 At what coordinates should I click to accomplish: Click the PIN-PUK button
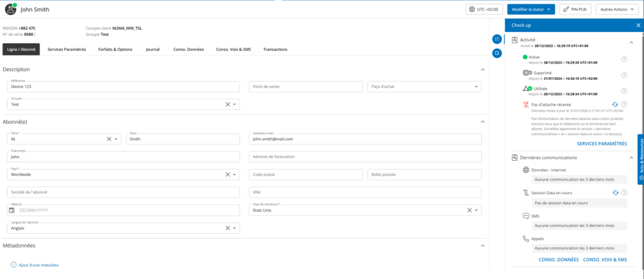click(x=576, y=9)
